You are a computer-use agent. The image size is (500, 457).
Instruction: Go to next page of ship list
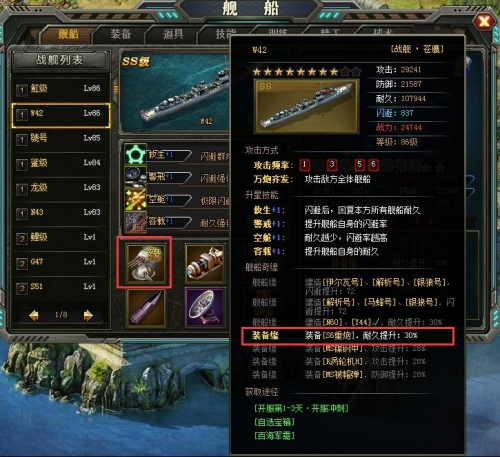(88, 315)
